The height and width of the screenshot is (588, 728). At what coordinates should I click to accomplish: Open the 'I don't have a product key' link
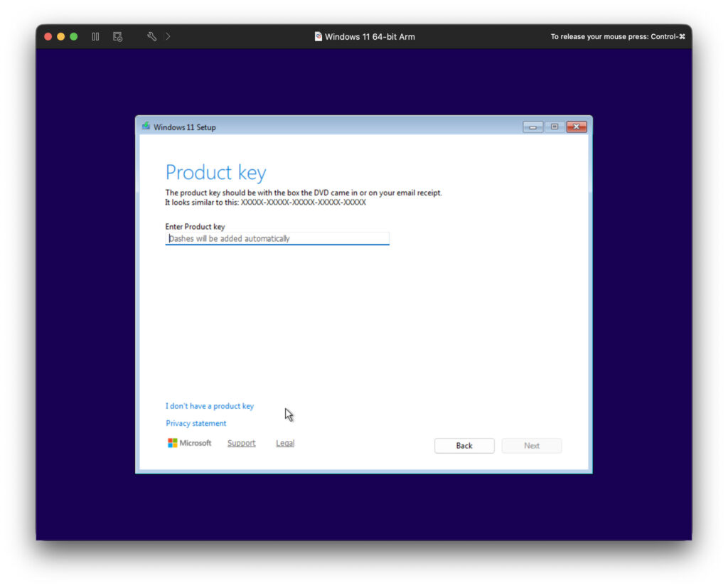coord(210,405)
